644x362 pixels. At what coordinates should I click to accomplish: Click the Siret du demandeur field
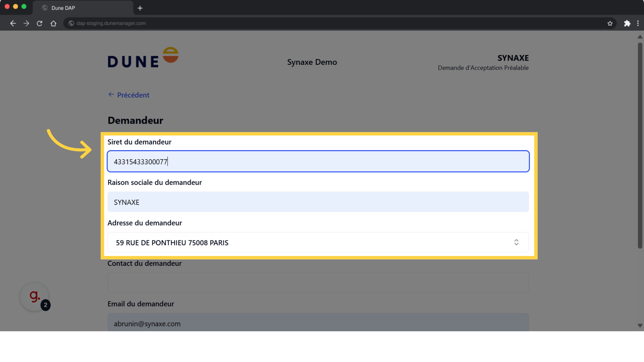tap(318, 162)
